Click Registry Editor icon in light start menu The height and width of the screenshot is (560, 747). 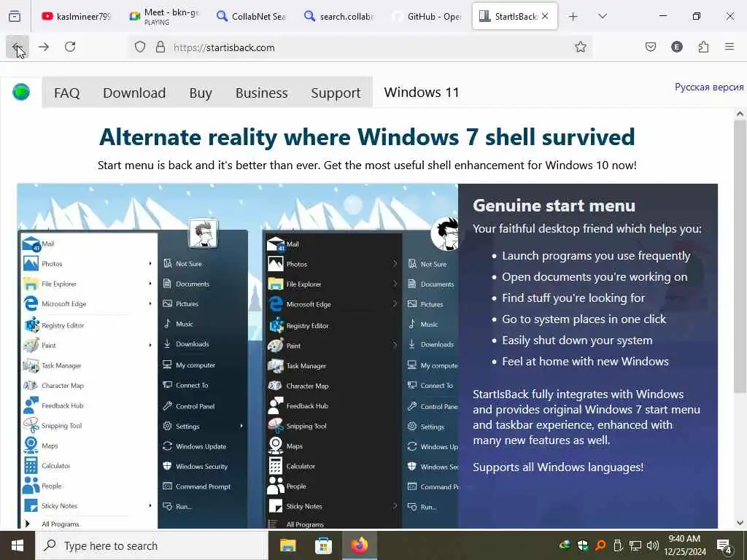[x=31, y=324]
